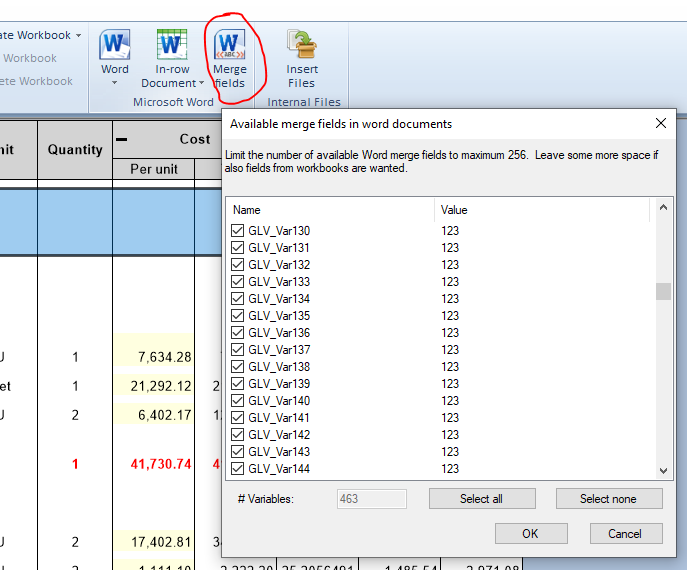Click the # Variables count field
This screenshot has width=687, height=570.
pos(371,499)
